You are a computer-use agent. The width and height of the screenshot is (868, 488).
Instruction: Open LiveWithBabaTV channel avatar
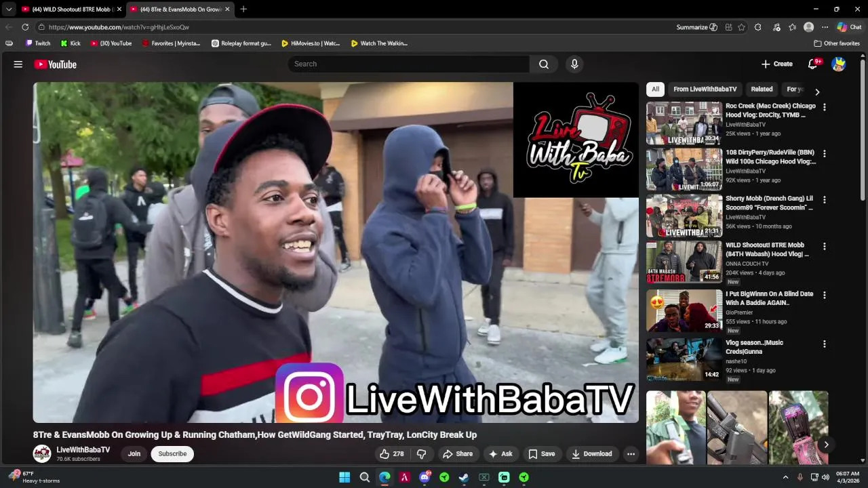click(x=42, y=453)
